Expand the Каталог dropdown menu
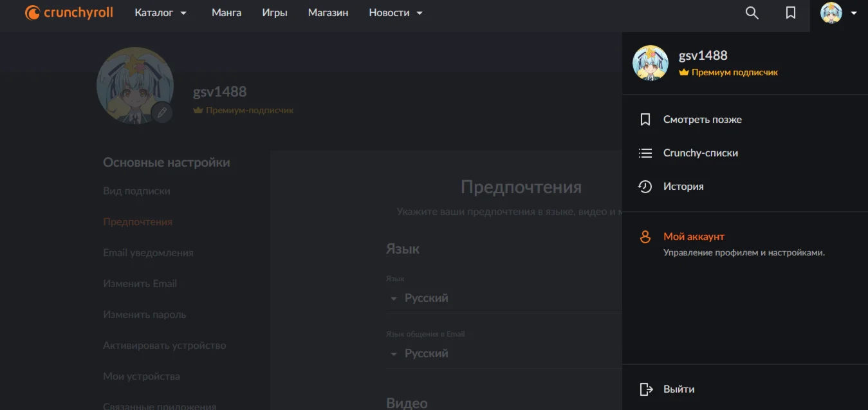868x410 pixels. point(161,13)
